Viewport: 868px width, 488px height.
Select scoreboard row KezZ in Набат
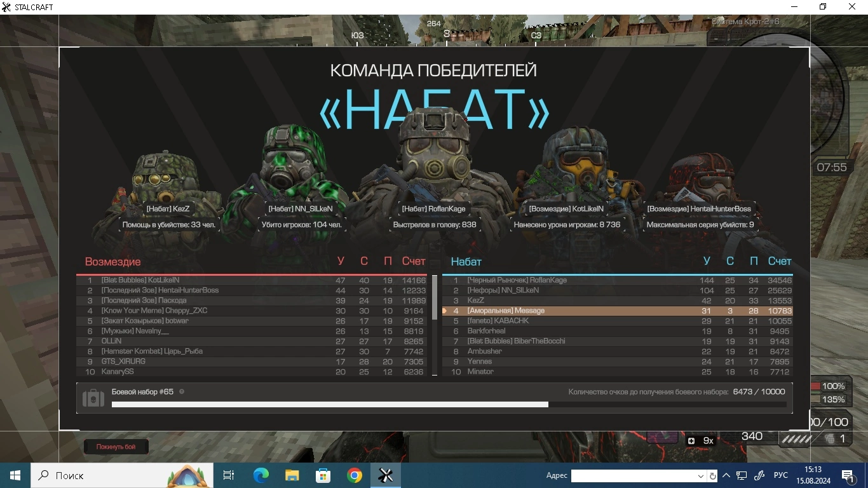618,301
